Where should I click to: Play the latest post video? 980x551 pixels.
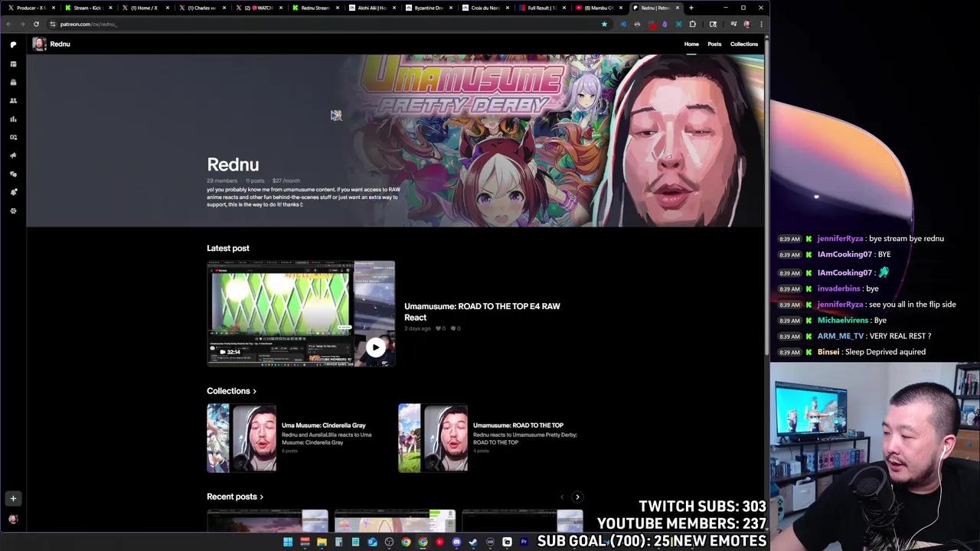(x=375, y=347)
